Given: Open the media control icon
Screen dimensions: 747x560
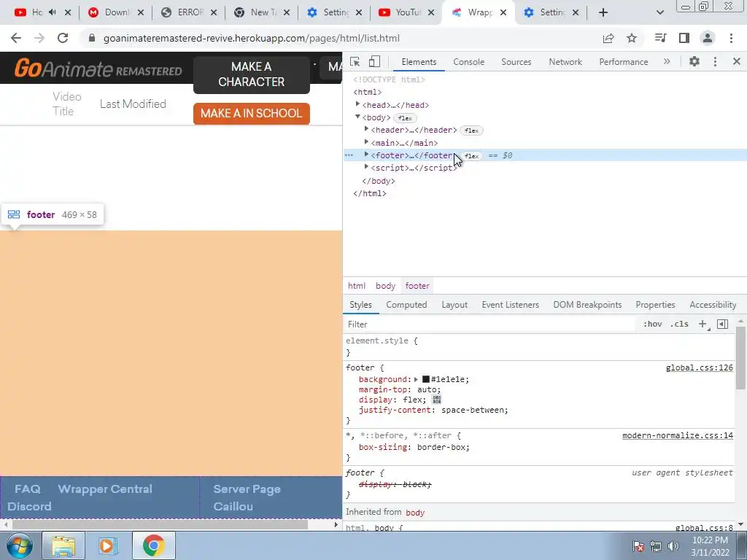Looking at the screenshot, I should click(x=660, y=38).
